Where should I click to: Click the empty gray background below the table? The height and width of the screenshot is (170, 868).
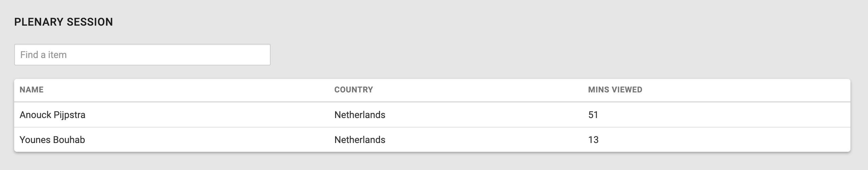[432, 162]
